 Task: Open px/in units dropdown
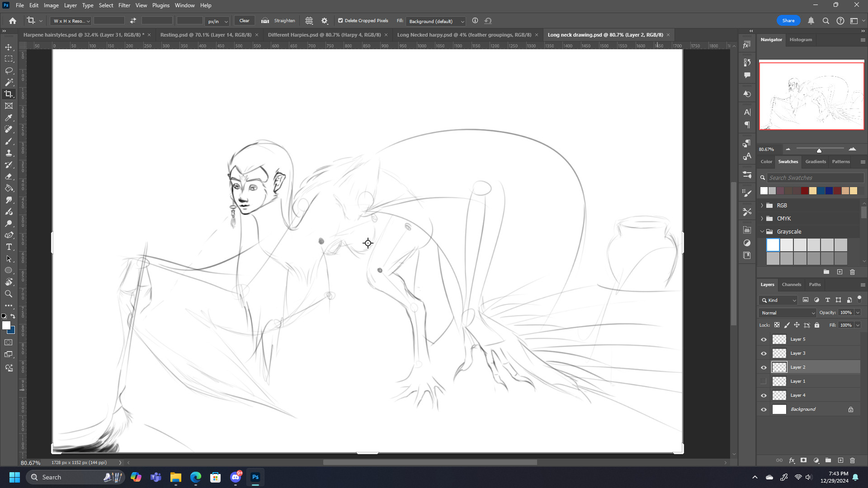pyautogui.click(x=218, y=21)
